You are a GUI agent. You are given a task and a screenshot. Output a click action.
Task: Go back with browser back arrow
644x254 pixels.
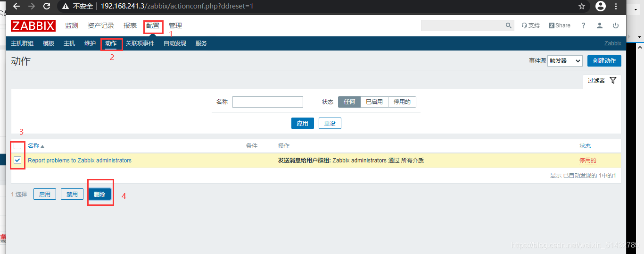(17, 6)
